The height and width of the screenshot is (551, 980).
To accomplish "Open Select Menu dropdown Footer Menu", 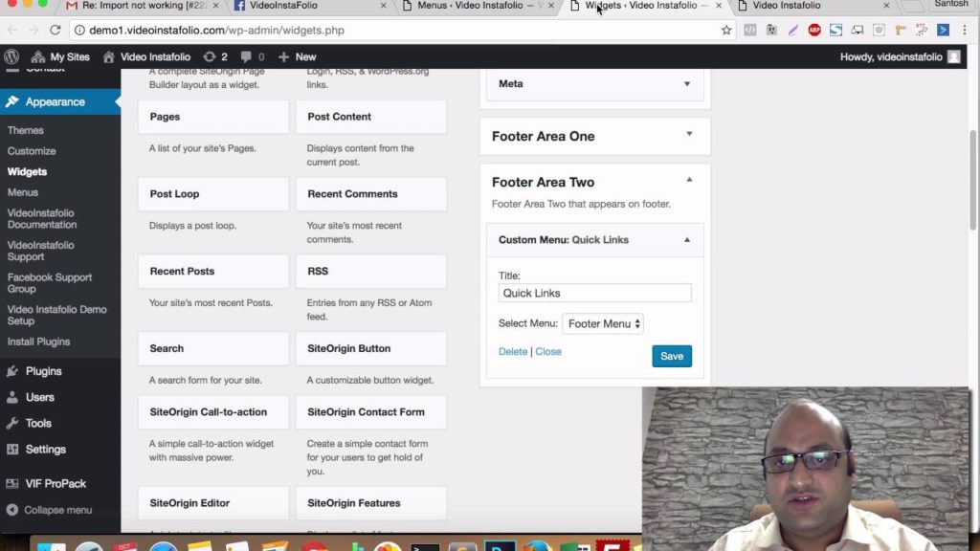I will tap(603, 323).
